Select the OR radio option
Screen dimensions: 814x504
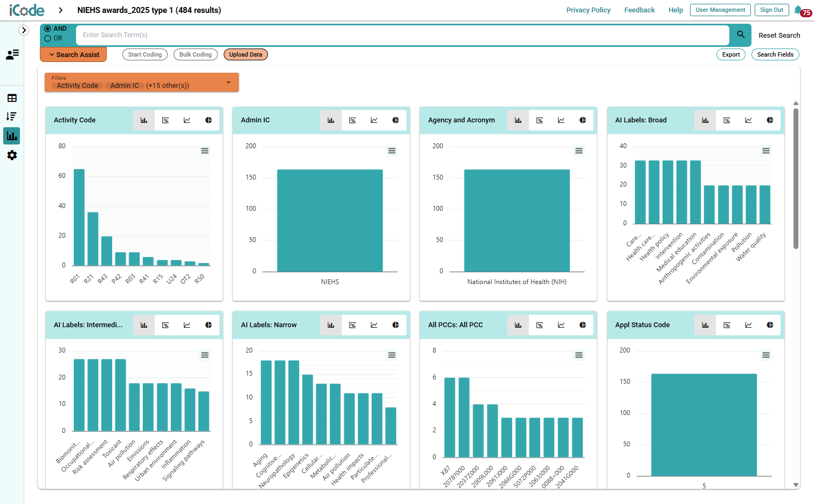coord(47,38)
